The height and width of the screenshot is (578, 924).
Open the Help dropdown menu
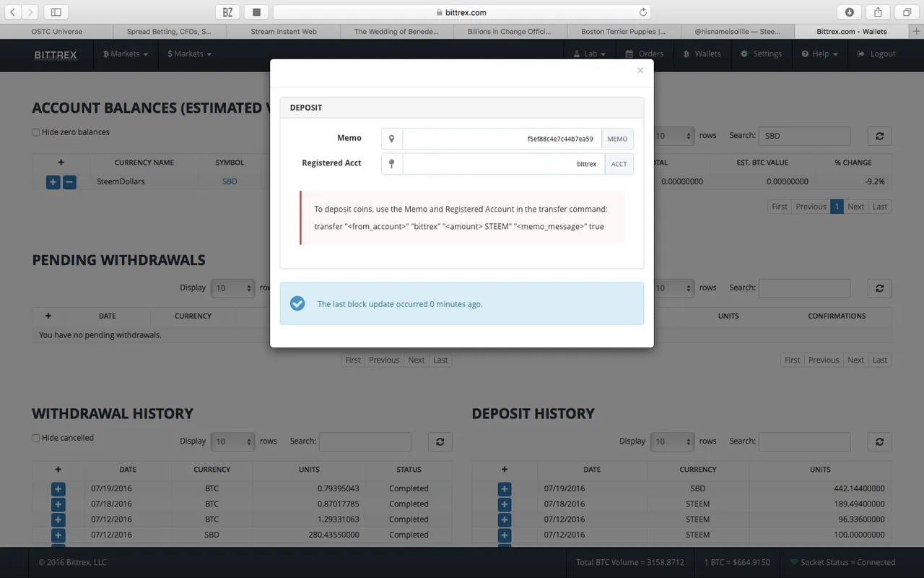[x=819, y=54]
